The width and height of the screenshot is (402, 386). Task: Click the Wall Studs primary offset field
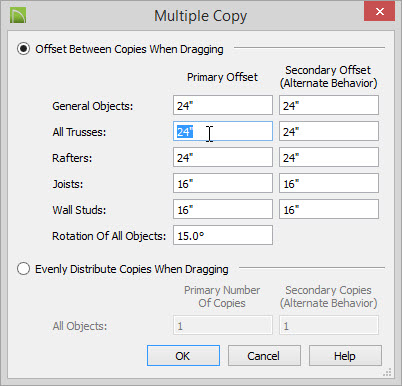[223, 209]
